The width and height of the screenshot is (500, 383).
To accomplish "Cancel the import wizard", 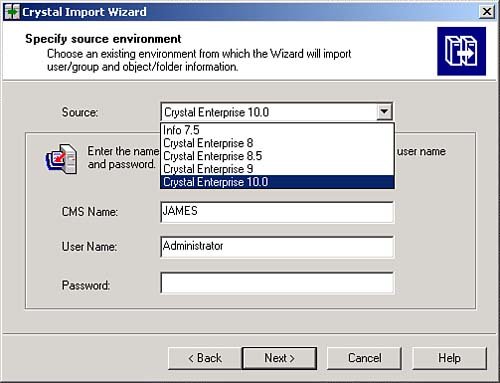I will (x=364, y=358).
